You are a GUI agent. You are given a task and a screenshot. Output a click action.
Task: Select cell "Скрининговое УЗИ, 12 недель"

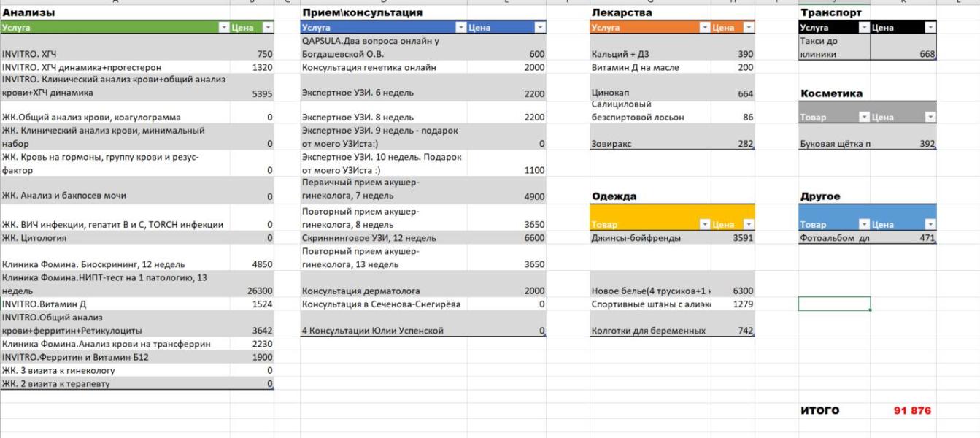click(384, 238)
